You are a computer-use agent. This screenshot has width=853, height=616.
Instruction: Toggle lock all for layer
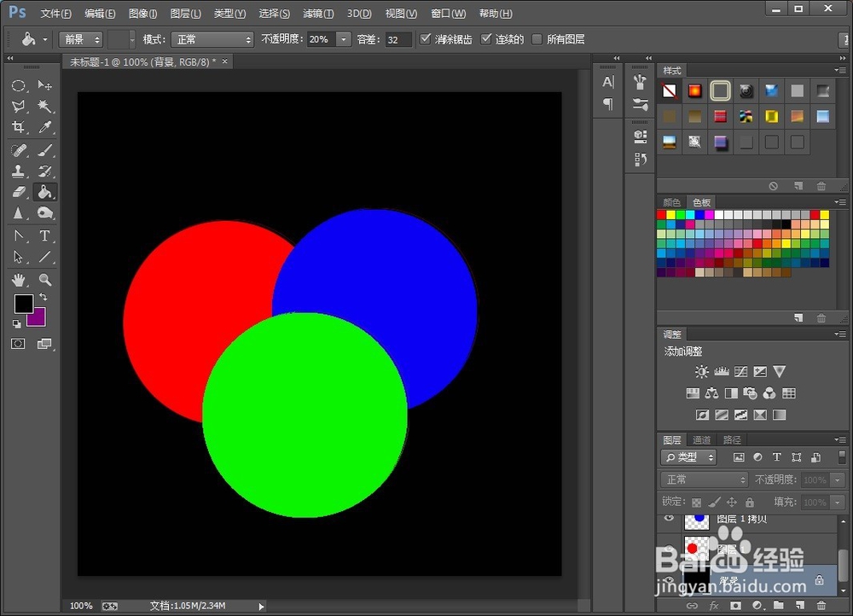pyautogui.click(x=750, y=503)
